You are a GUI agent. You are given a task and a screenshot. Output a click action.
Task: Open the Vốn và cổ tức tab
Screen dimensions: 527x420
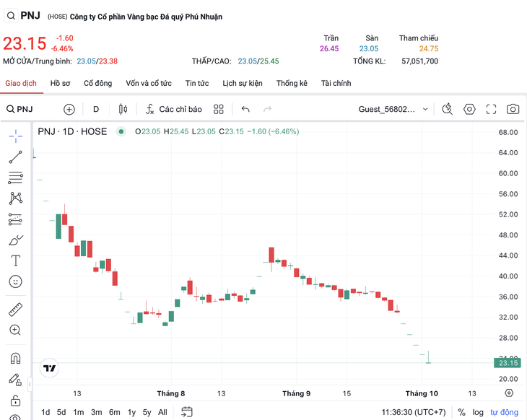149,83
